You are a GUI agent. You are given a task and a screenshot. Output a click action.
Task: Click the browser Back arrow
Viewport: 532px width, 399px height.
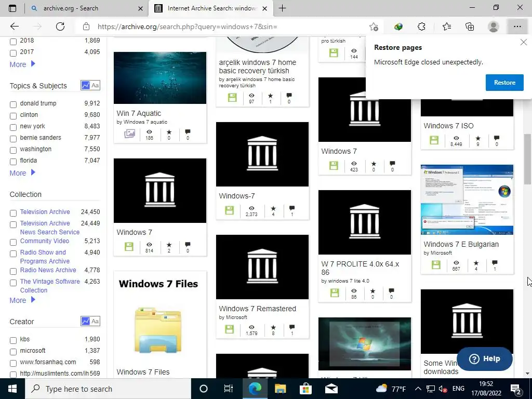coord(14,26)
